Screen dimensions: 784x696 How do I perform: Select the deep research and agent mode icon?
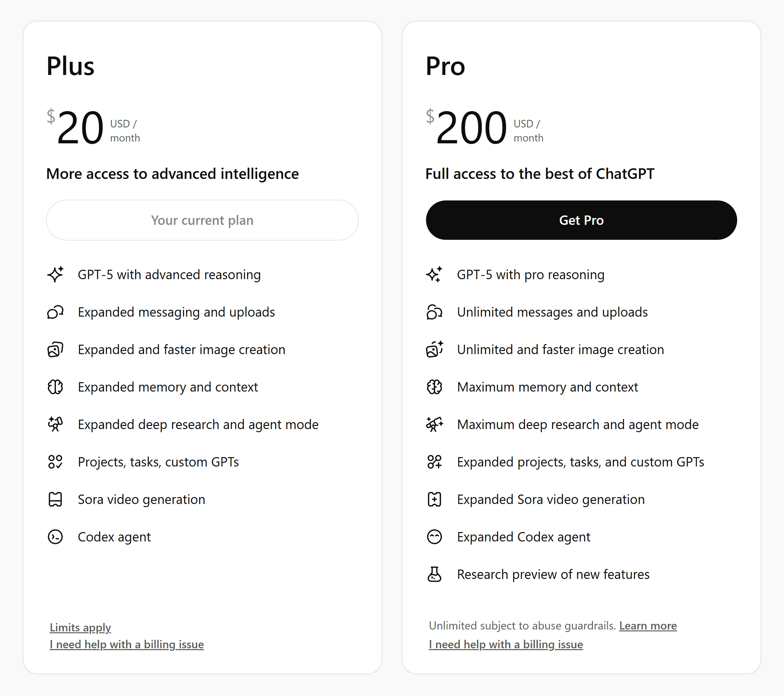click(55, 424)
